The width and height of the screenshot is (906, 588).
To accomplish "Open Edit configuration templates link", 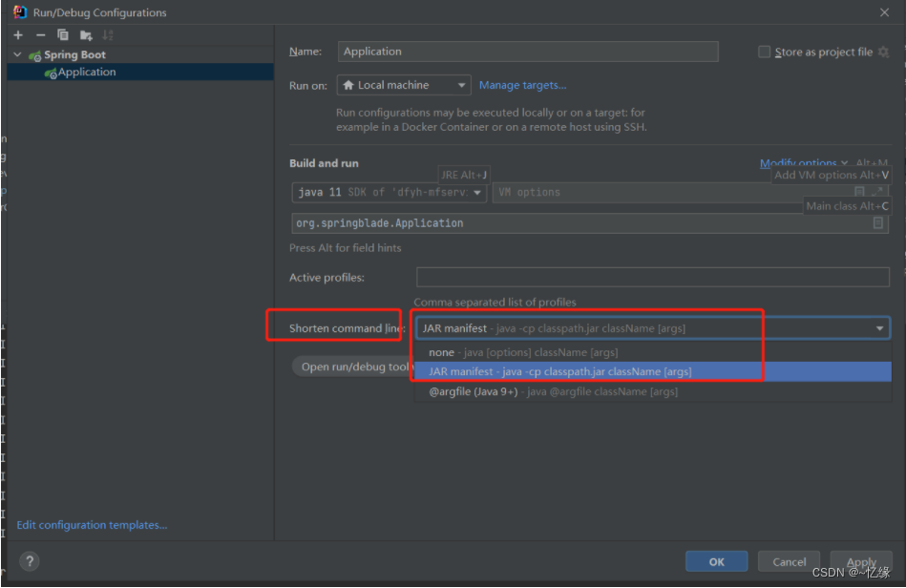I will (92, 525).
